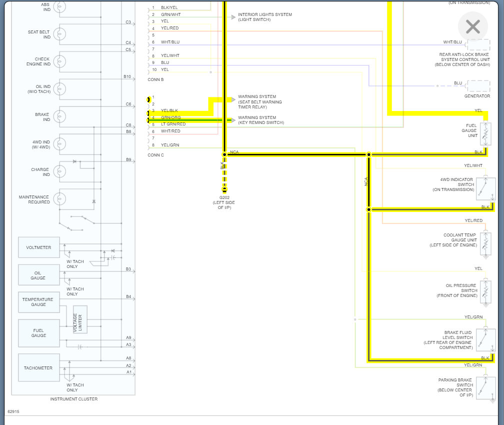Click the GRN/WHT wire label
The height and width of the screenshot is (425, 504).
click(x=170, y=14)
